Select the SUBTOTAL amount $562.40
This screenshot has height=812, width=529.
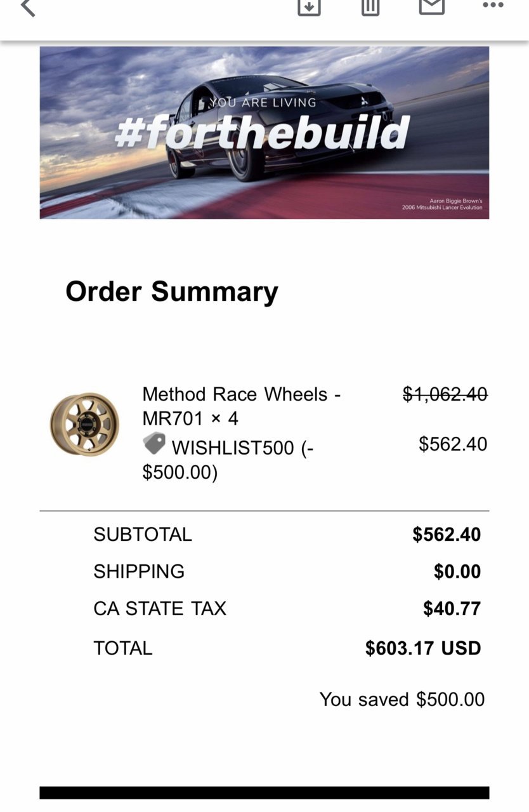(447, 535)
